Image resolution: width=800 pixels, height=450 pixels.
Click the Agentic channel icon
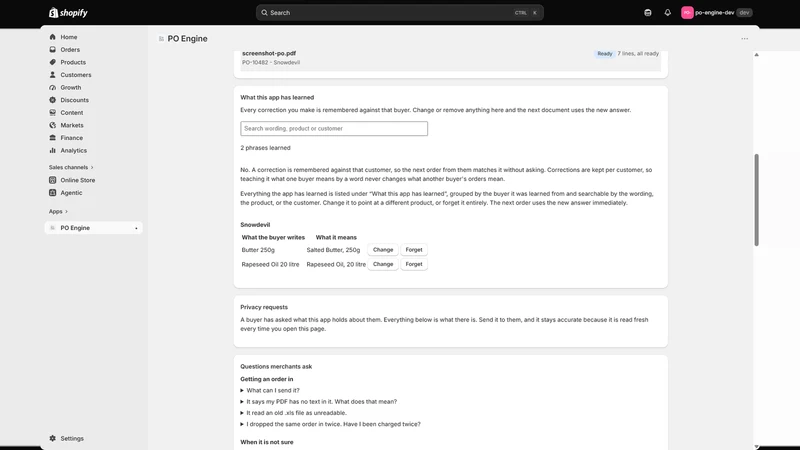[x=53, y=193]
